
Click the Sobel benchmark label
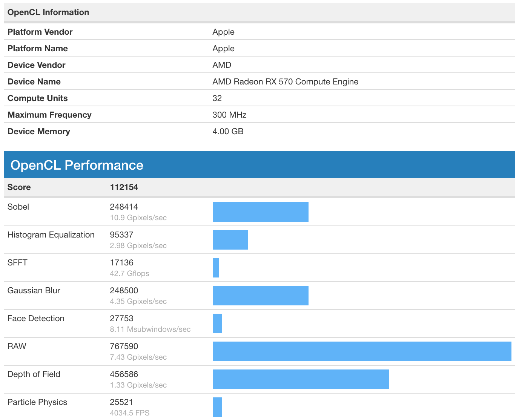[x=18, y=207]
